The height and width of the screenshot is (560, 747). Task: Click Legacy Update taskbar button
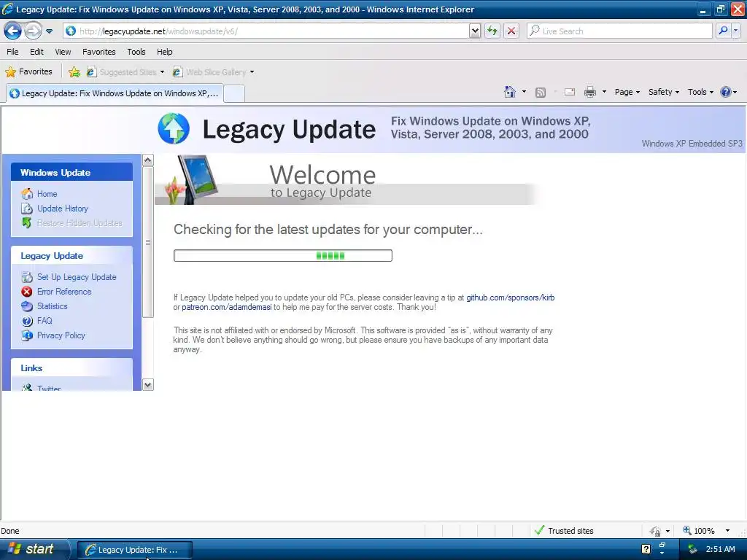pos(134,550)
